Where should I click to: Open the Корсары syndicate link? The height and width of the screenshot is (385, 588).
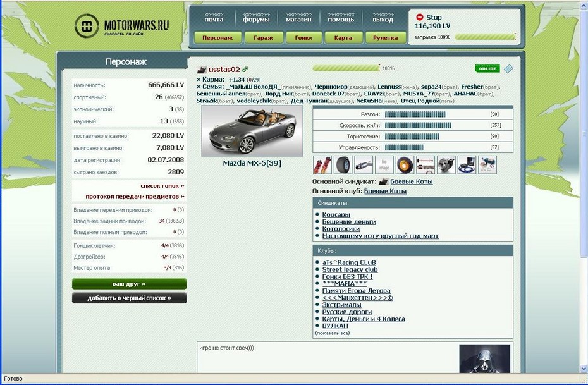tap(336, 215)
